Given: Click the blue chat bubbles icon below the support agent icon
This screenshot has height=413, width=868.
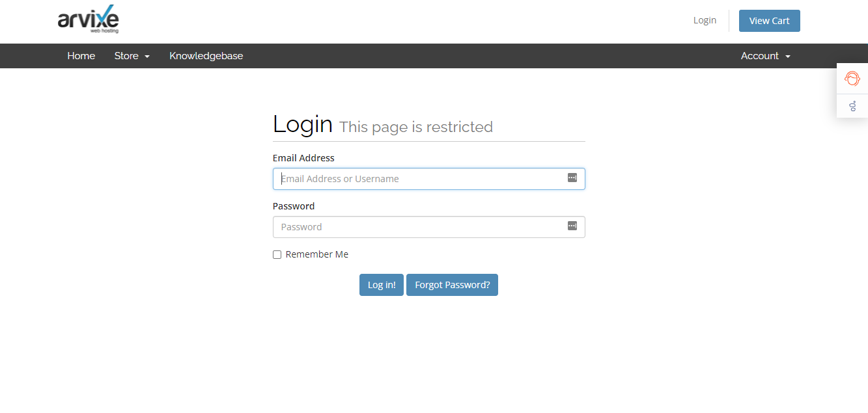Looking at the screenshot, I should pyautogui.click(x=852, y=106).
